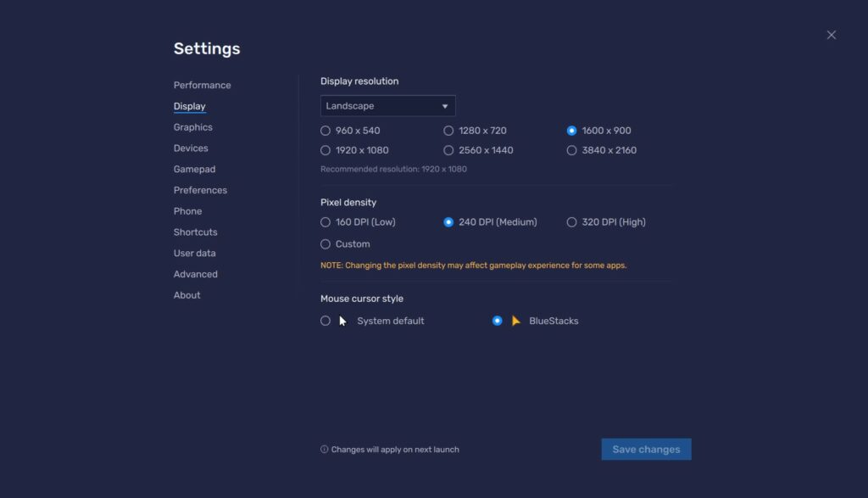
Task: Open the Landscape orientation dropdown
Action: click(x=387, y=105)
